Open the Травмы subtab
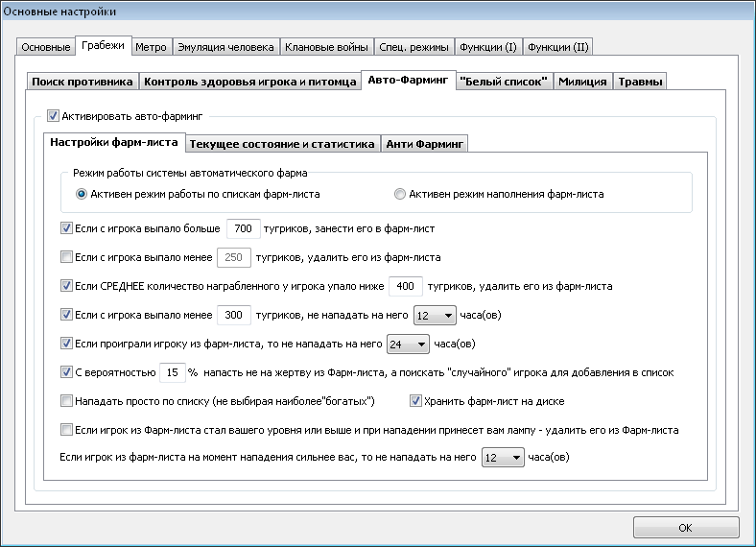The image size is (756, 547). click(640, 82)
